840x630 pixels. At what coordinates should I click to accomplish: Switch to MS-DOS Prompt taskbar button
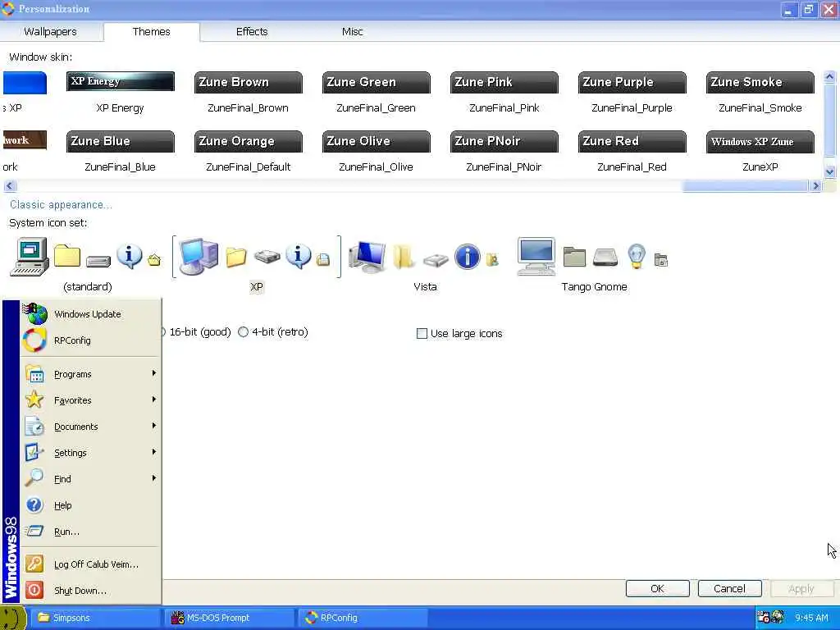click(230, 618)
